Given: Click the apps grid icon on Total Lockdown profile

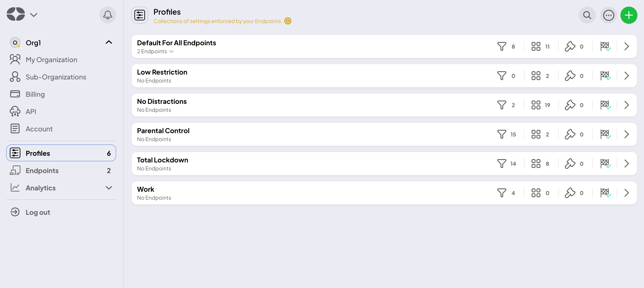Looking at the screenshot, I should point(535,164).
